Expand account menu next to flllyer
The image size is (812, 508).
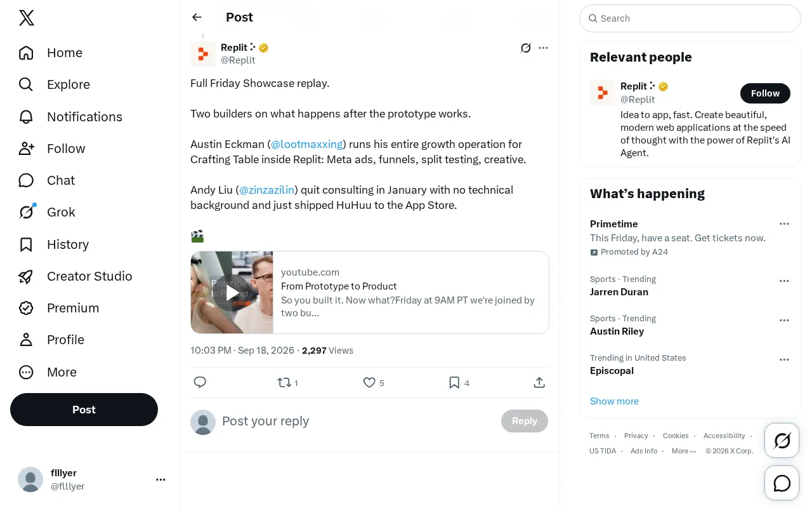160,479
